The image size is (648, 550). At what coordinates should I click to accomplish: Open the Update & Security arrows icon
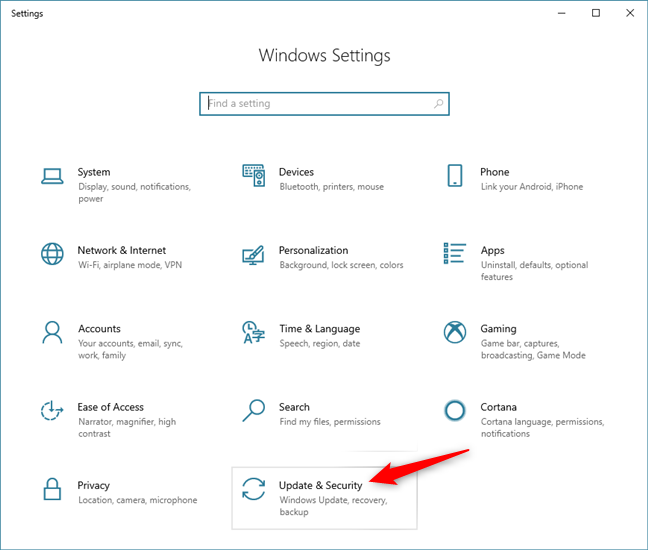tap(254, 489)
